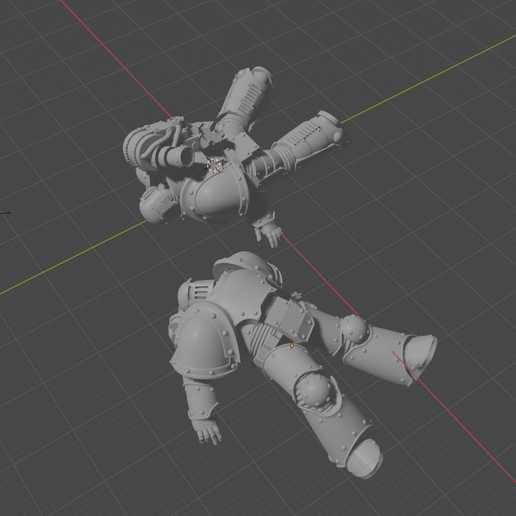Image resolution: width=516 pixels, height=516 pixels.
Task: Click the orange origin dot on the legs model
Action: click(292, 346)
